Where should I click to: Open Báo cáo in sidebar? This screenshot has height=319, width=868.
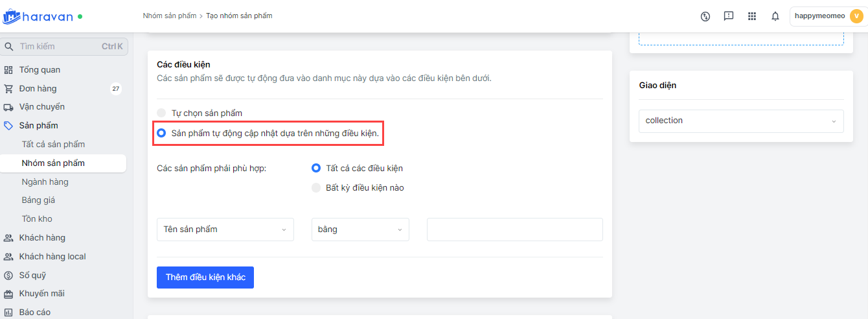[35, 313]
